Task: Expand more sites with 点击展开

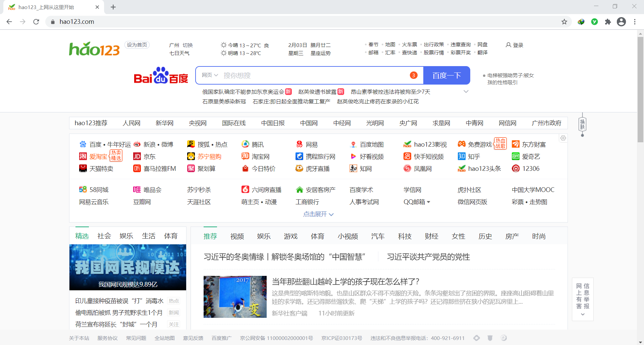Action: click(x=318, y=214)
